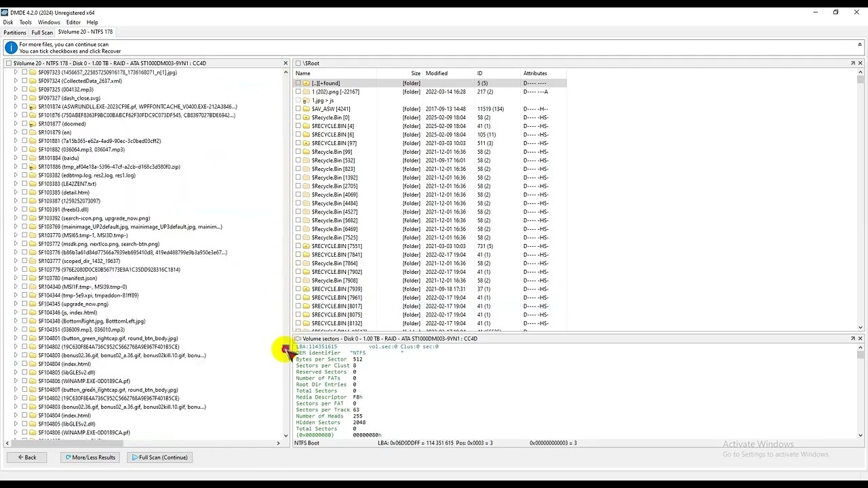Click the folder icon of $AV_ASW [4241]
868x488 pixels.
pyautogui.click(x=307, y=108)
